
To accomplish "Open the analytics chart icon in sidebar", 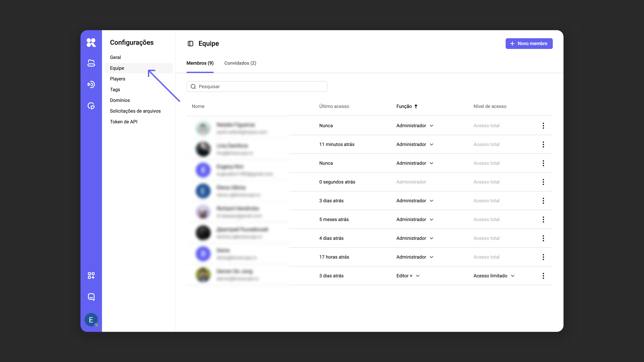I will [91, 106].
